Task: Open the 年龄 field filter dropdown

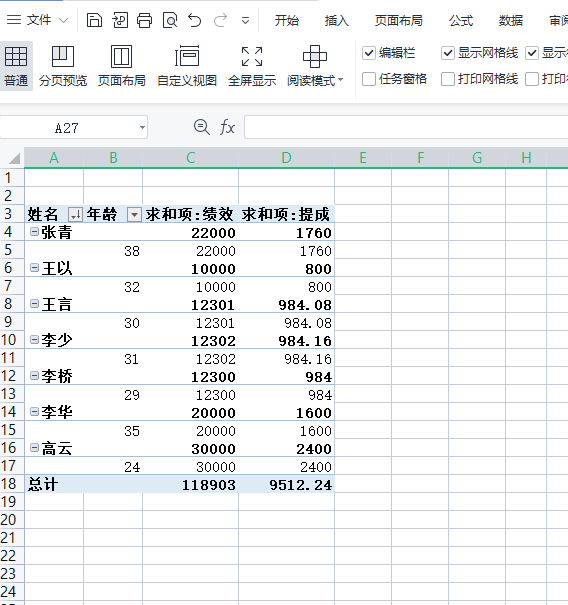Action: click(134, 214)
